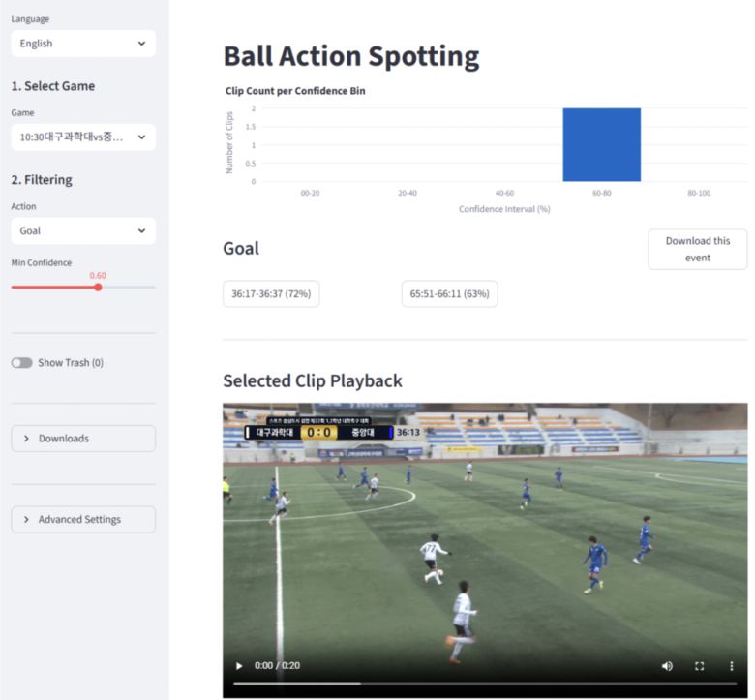Open the Language dropdown
Viewport: 755px width, 700px height.
click(x=82, y=44)
